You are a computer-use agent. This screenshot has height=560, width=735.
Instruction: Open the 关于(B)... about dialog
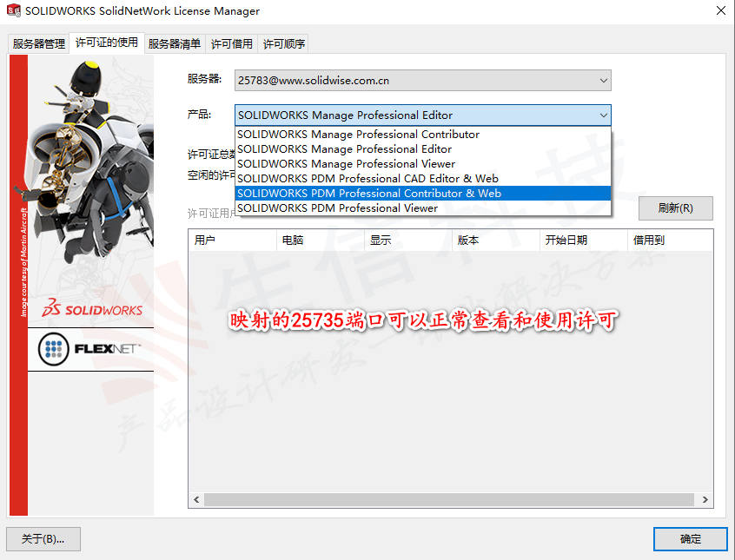(43, 539)
